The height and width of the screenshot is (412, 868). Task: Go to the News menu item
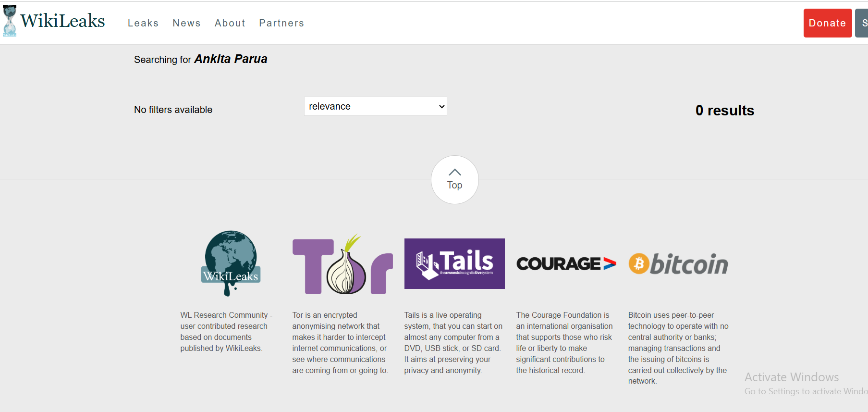tap(186, 23)
